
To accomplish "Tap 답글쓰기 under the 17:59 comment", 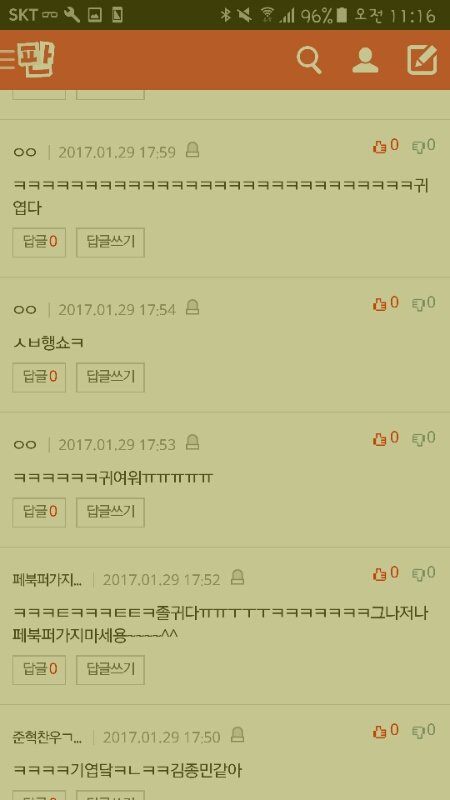I will [x=110, y=242].
